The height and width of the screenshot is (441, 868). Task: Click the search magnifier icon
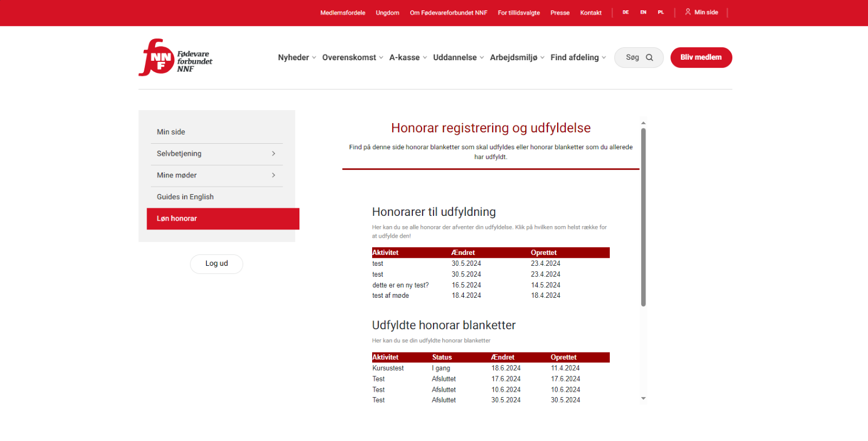coord(649,57)
